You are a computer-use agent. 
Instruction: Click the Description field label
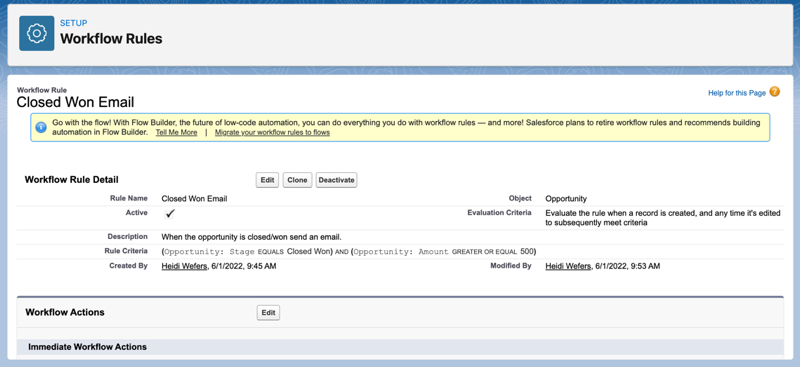(128, 236)
